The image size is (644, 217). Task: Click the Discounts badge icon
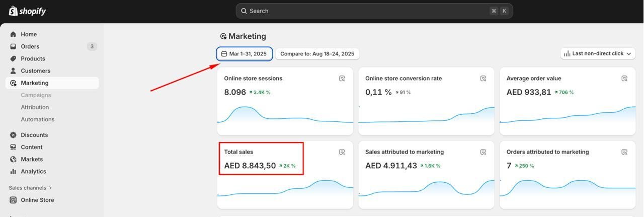point(13,135)
